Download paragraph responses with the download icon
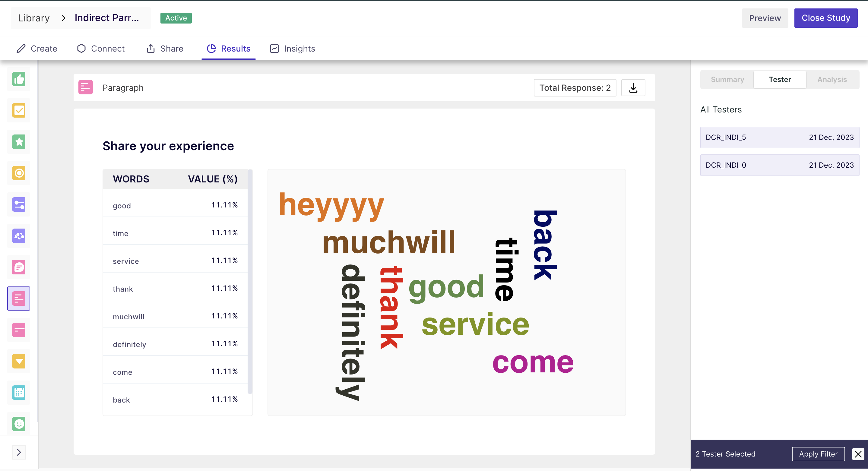The height and width of the screenshot is (471, 868). [x=633, y=88]
